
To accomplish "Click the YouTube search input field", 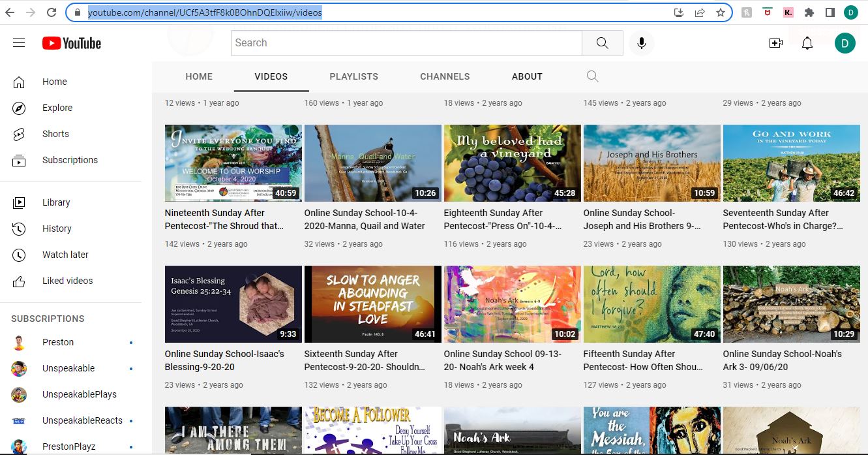I will 406,43.
